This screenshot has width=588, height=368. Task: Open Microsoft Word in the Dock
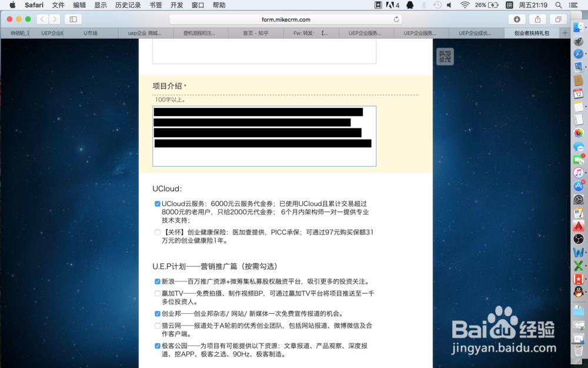[578, 253]
